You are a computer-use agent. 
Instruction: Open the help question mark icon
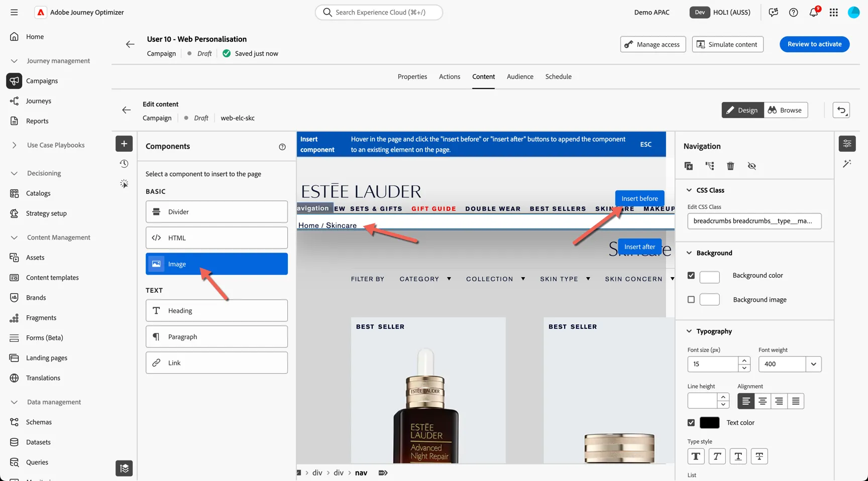tap(793, 12)
